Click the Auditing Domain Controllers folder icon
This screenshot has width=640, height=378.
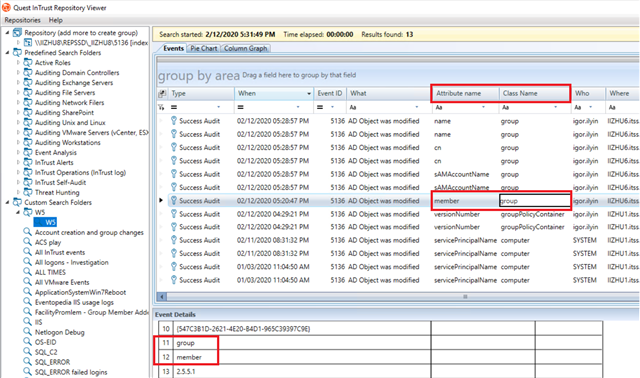[28, 73]
